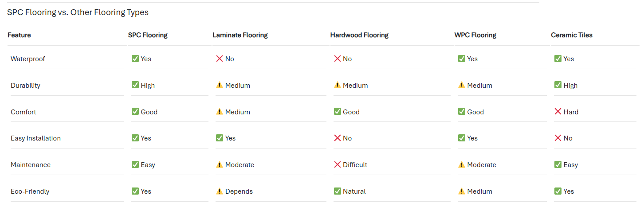Click green checkmark in Laminate Easy Installation cell
The height and width of the screenshot is (207, 644).
[x=219, y=138]
